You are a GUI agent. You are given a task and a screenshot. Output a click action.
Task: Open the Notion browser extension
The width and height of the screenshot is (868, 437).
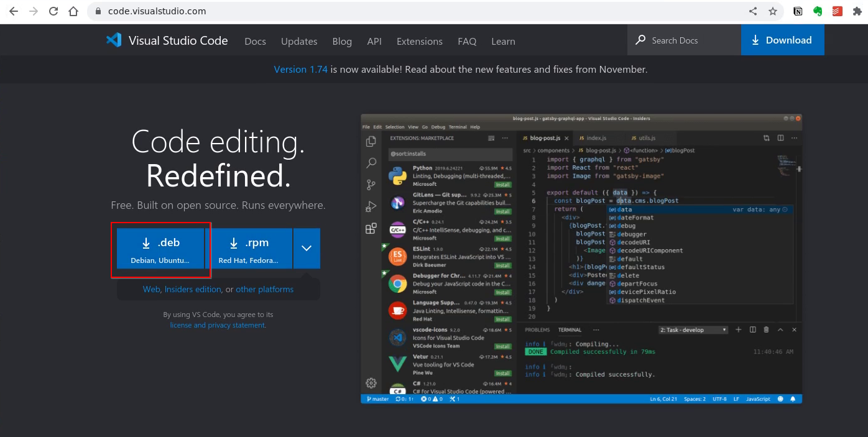pos(798,11)
